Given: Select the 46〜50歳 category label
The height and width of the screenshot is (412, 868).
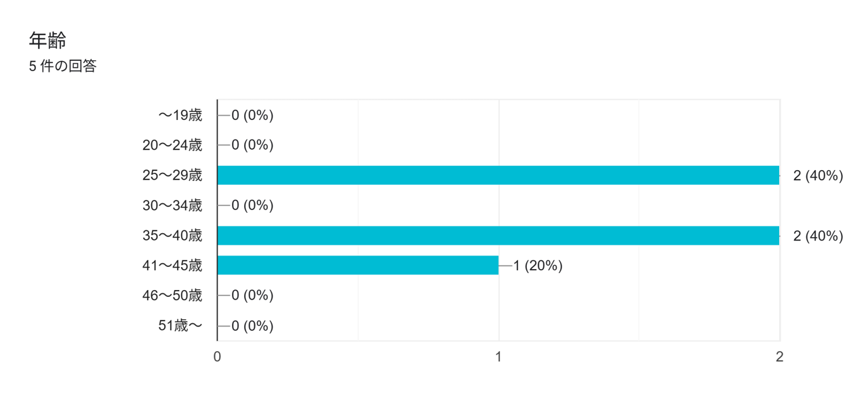Looking at the screenshot, I should 172,295.
